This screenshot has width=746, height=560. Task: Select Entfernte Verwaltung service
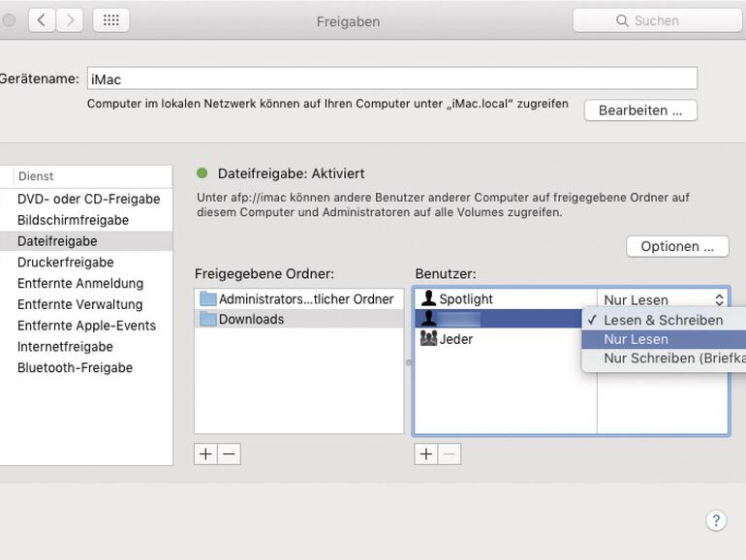pyautogui.click(x=86, y=304)
